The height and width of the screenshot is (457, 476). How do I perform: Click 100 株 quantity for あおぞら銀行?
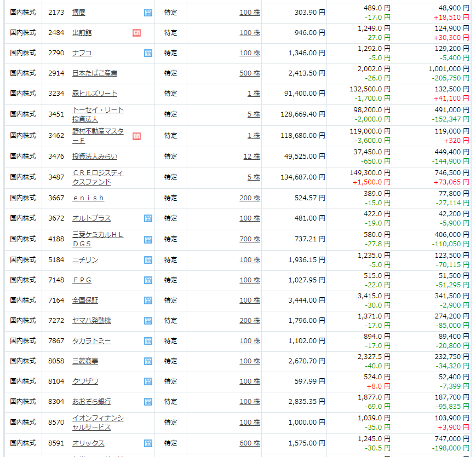[250, 402]
